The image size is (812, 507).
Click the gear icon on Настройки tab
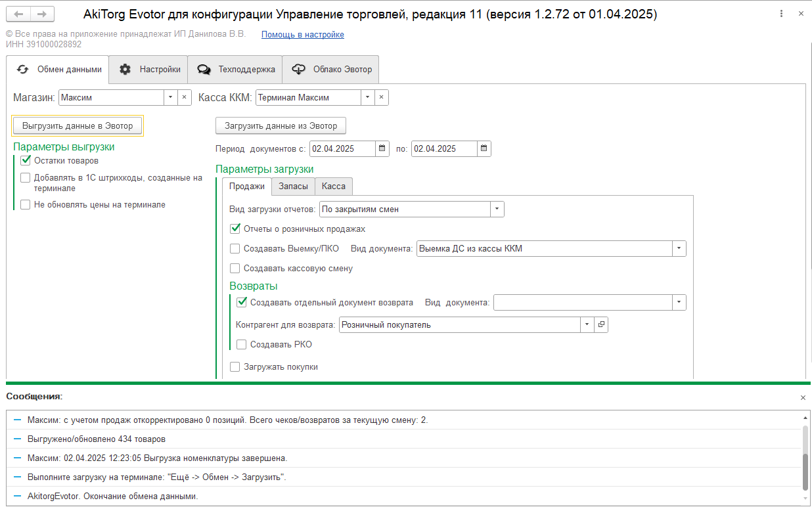click(x=125, y=69)
